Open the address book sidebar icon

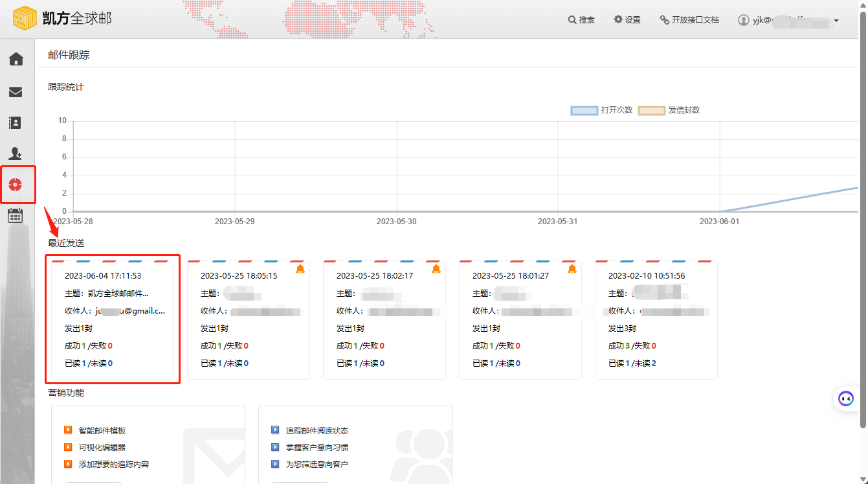(x=16, y=122)
